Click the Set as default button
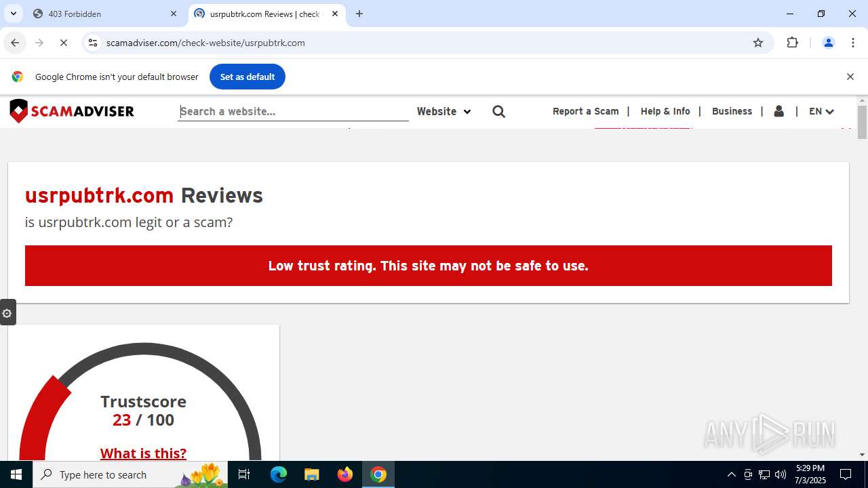868x488 pixels. click(248, 77)
